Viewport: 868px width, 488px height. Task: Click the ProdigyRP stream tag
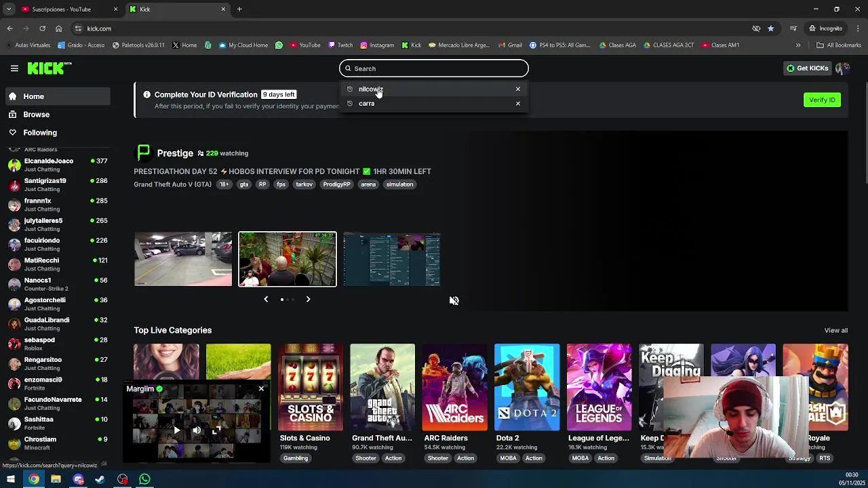tap(336, 184)
